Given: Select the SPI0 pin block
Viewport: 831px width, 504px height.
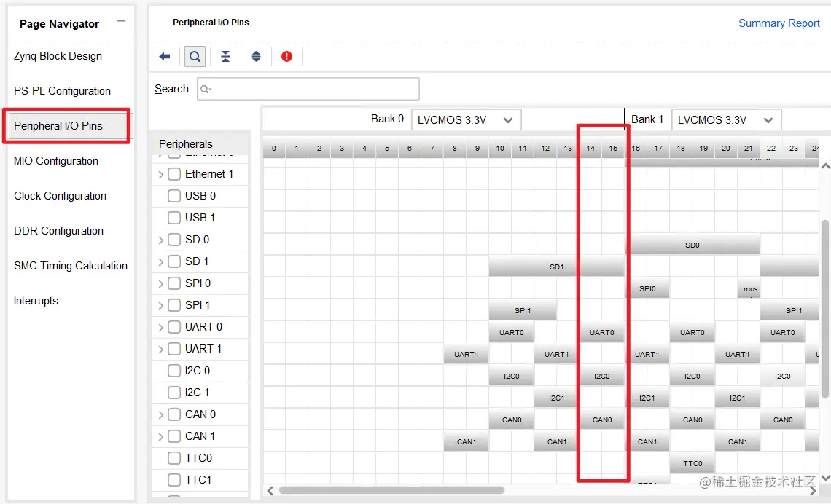Looking at the screenshot, I should [x=647, y=288].
